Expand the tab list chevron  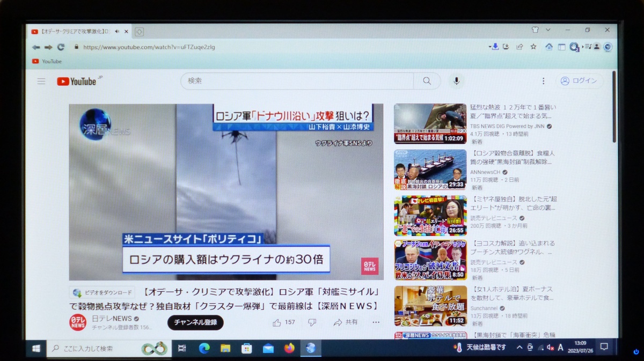tap(548, 30)
